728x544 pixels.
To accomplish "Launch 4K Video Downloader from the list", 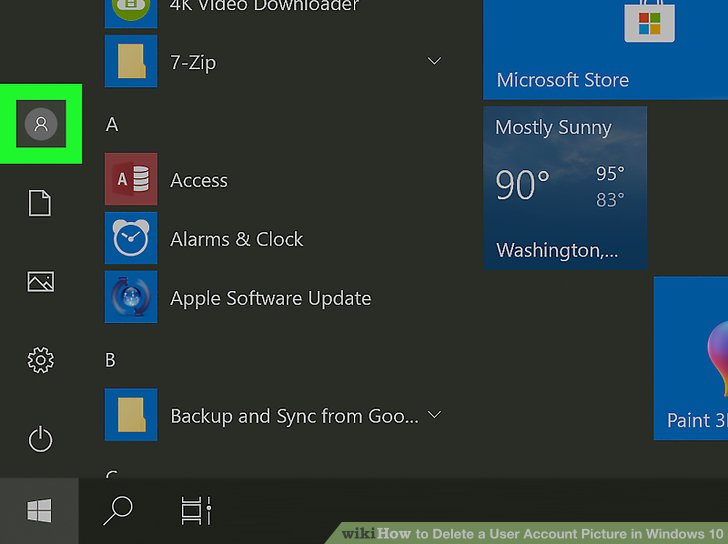I will point(264,6).
